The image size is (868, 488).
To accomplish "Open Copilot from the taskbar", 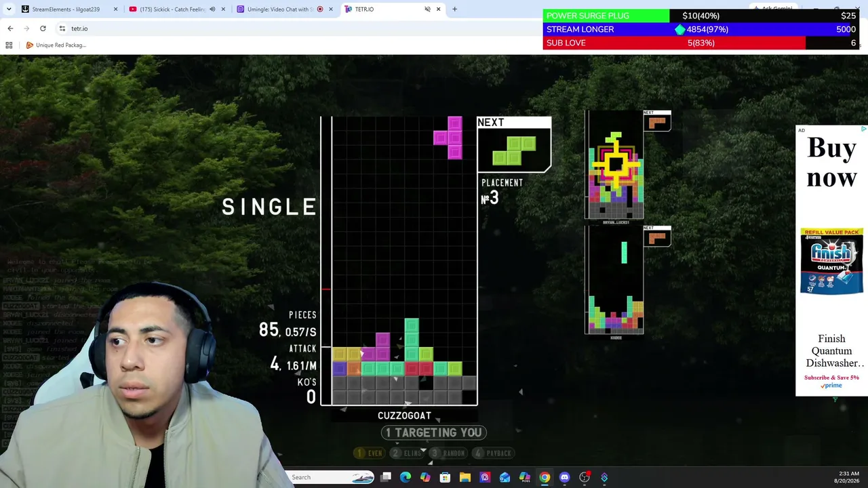I will coord(425,477).
